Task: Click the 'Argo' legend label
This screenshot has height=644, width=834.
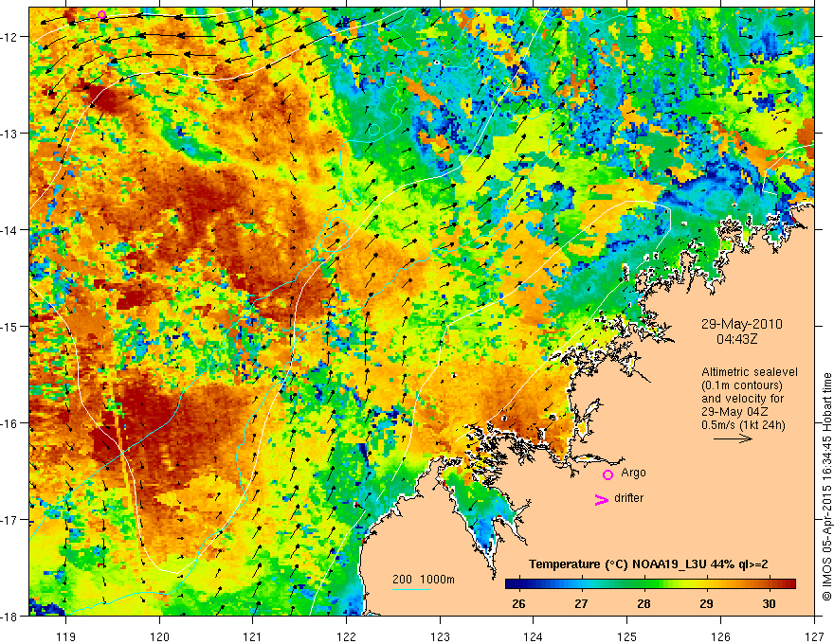Action: point(633,473)
